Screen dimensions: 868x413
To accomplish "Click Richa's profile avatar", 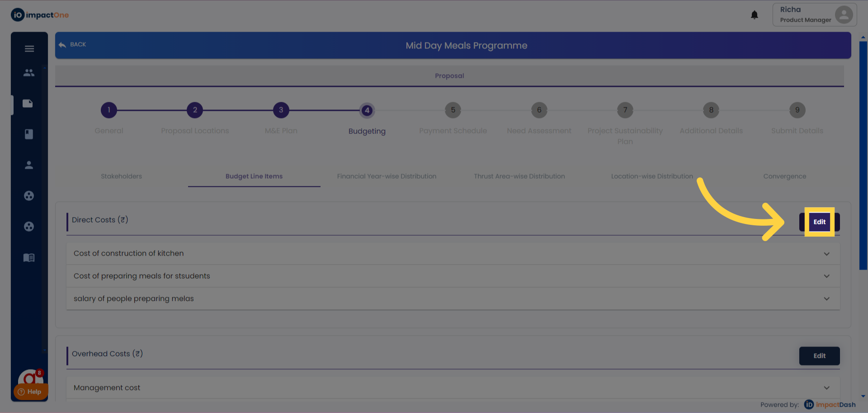I will [844, 14].
